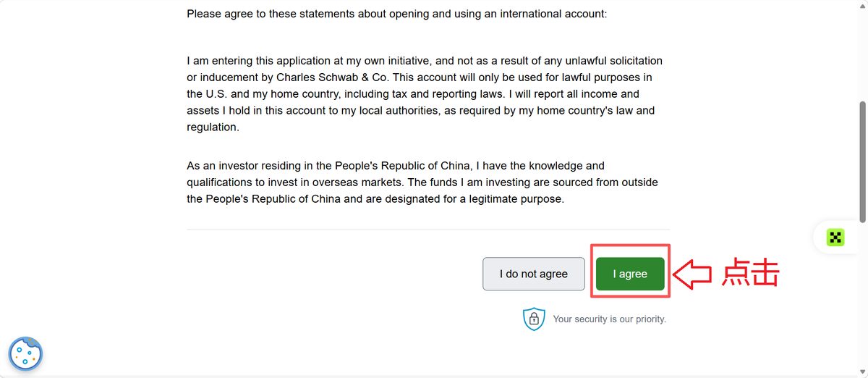868x378 pixels.
Task: Click the paragraph starting I am entering this application
Action: [x=425, y=94]
